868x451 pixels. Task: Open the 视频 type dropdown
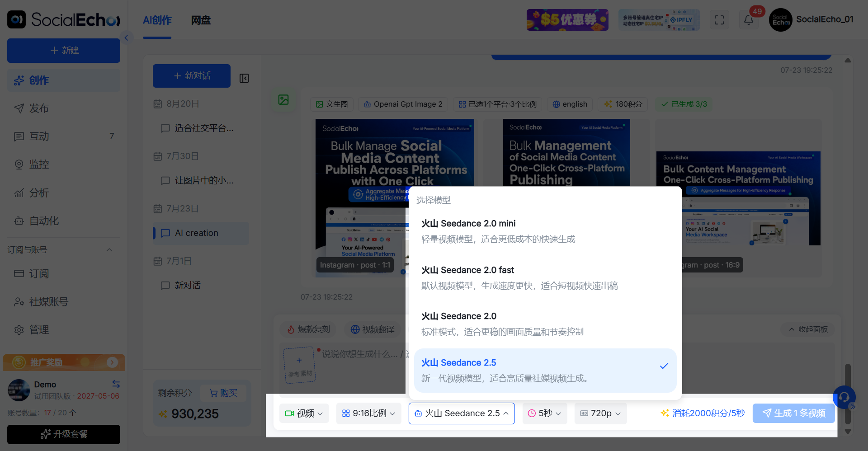[x=304, y=413]
